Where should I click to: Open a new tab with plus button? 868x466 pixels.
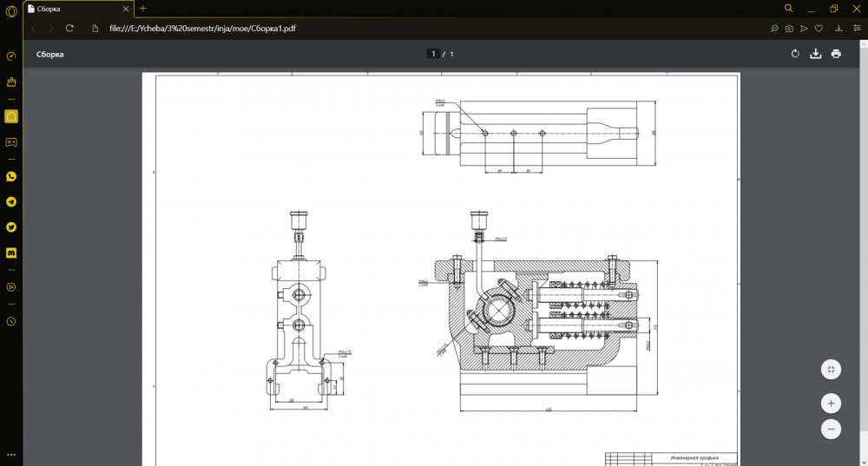(143, 9)
